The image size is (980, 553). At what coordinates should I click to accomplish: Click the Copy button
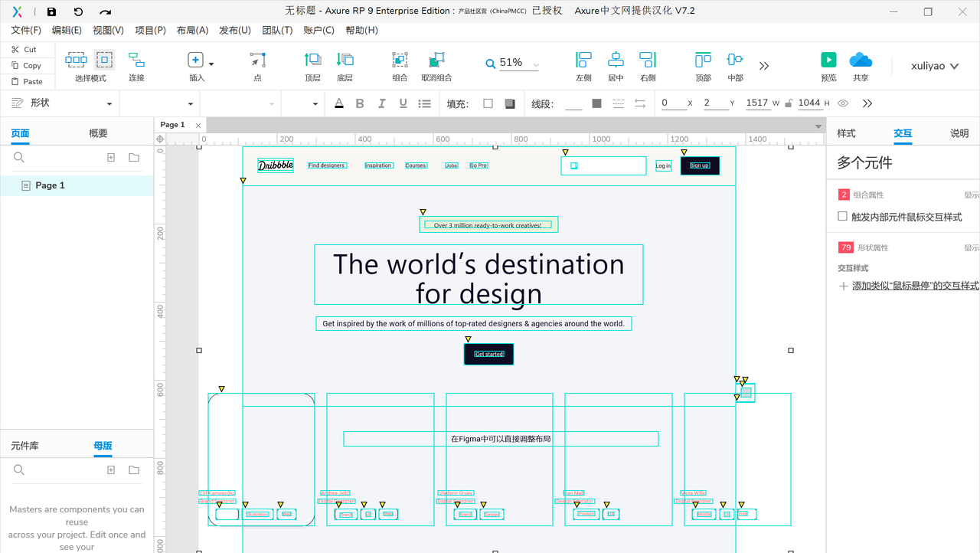click(x=26, y=65)
